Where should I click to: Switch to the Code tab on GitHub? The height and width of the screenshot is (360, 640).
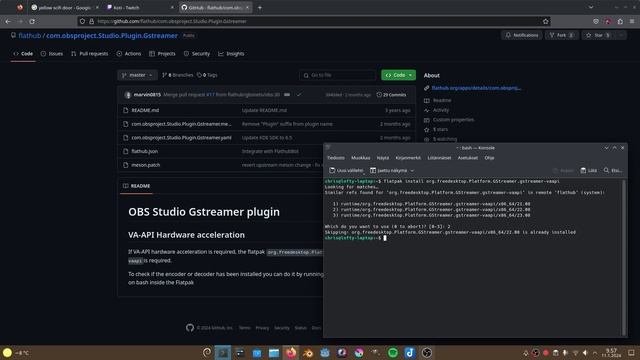pyautogui.click(x=23, y=53)
